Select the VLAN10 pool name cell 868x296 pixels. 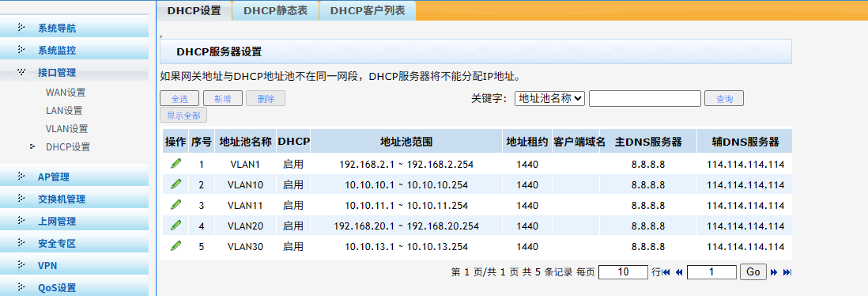pyautogui.click(x=245, y=184)
